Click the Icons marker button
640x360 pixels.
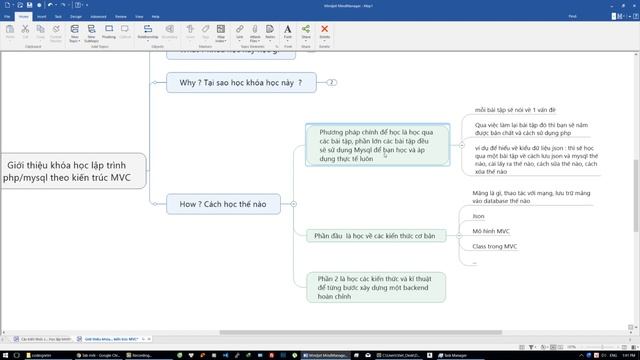pos(190,29)
